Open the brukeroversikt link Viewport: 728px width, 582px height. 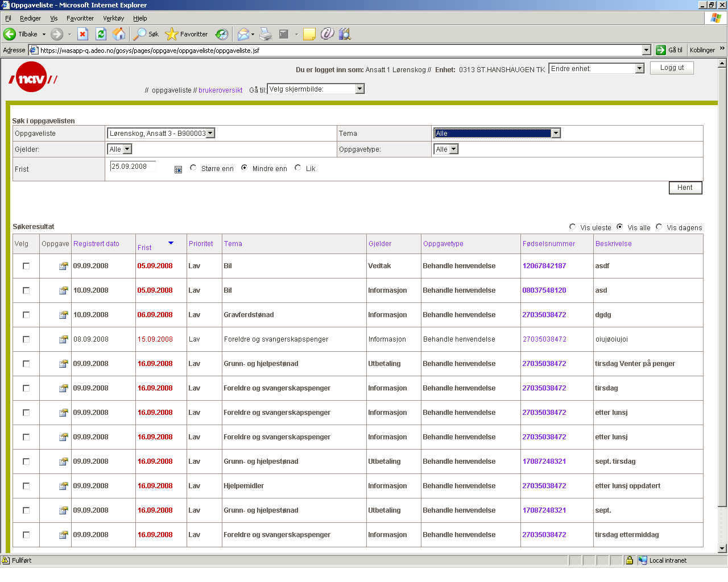[221, 90]
